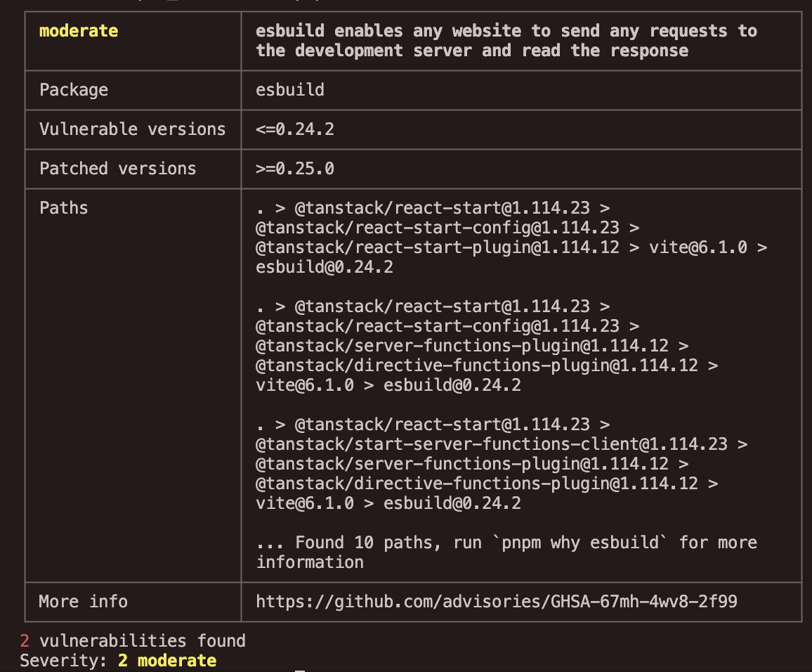Viewport: 812px width, 672px height.
Task: Click '@tanstack/start-server-functions-client@1.114.23' in third path
Action: point(492,444)
